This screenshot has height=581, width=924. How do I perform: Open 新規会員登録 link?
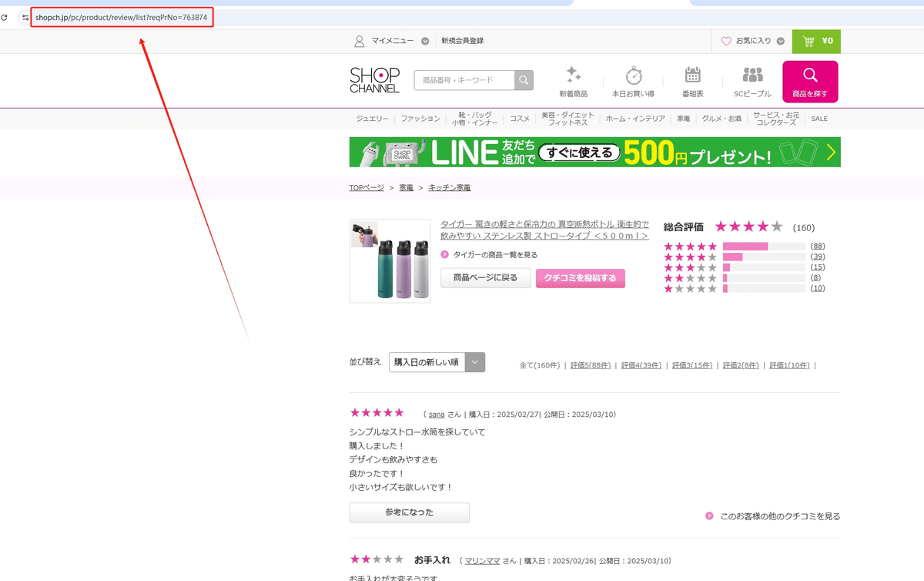(x=462, y=41)
